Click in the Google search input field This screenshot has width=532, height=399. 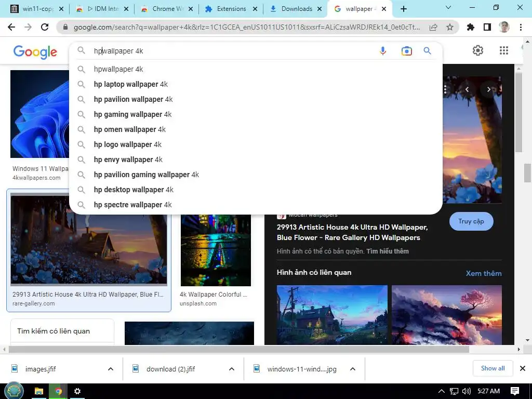[x=234, y=51]
